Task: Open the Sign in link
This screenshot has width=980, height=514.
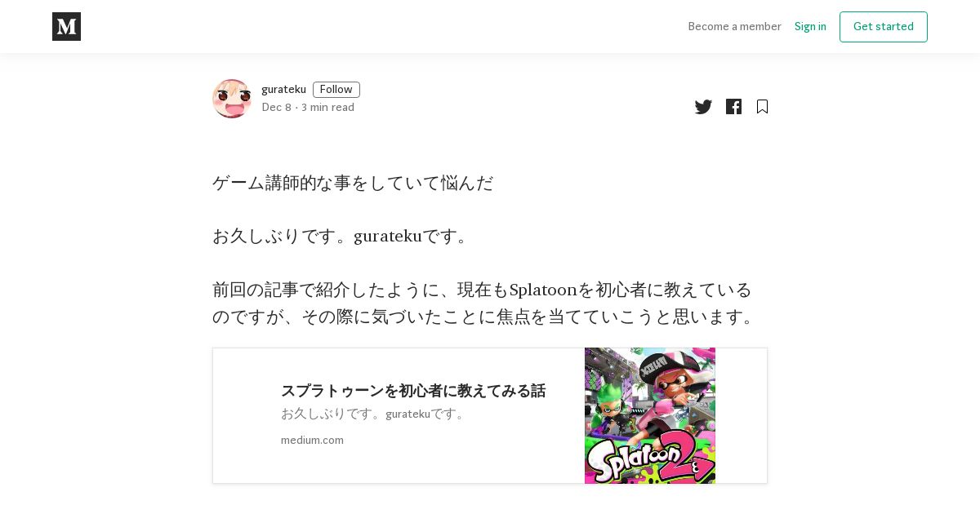Action: tap(810, 26)
